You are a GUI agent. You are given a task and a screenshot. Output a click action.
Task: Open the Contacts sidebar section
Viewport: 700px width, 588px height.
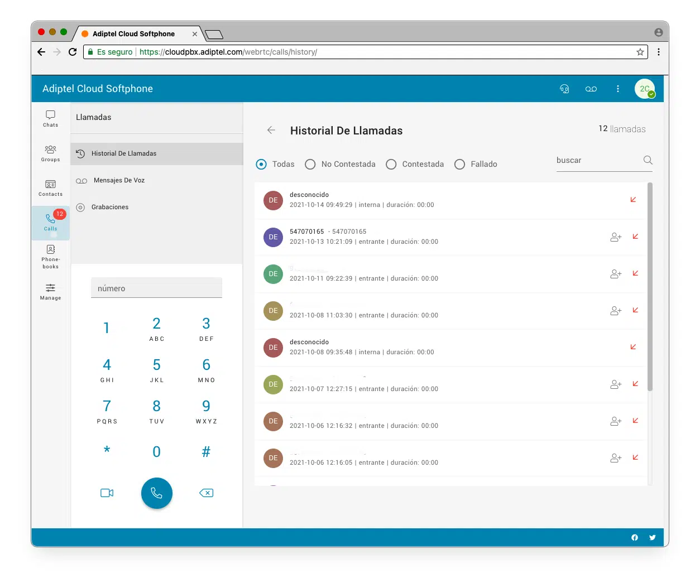click(50, 188)
